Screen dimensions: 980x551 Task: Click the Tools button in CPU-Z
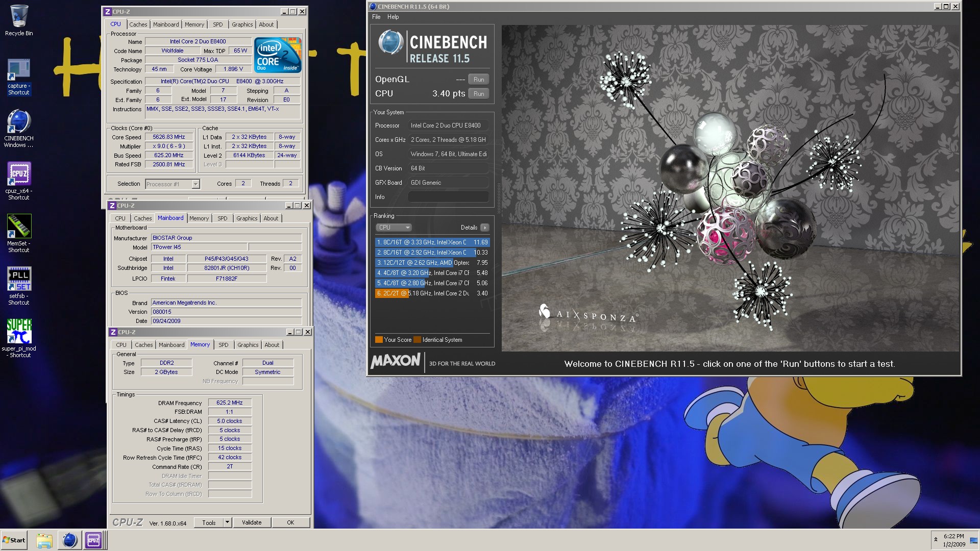coord(209,522)
